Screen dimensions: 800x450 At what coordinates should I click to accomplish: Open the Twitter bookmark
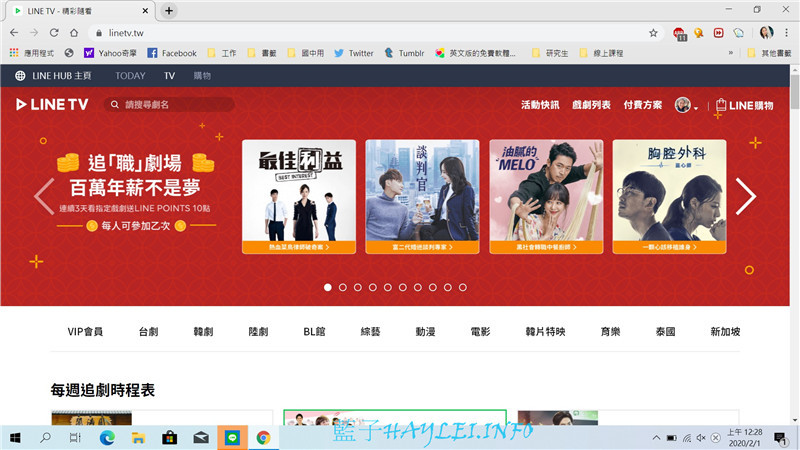pyautogui.click(x=354, y=53)
